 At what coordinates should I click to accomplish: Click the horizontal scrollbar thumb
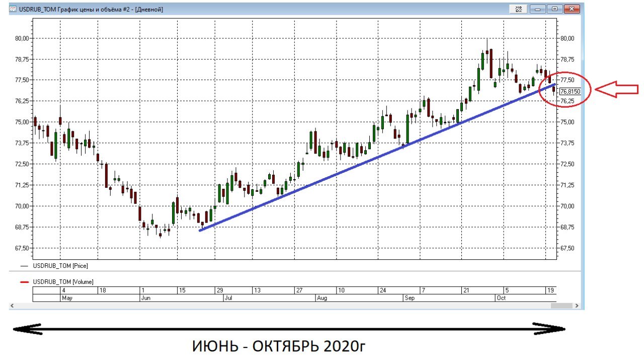coord(561,306)
